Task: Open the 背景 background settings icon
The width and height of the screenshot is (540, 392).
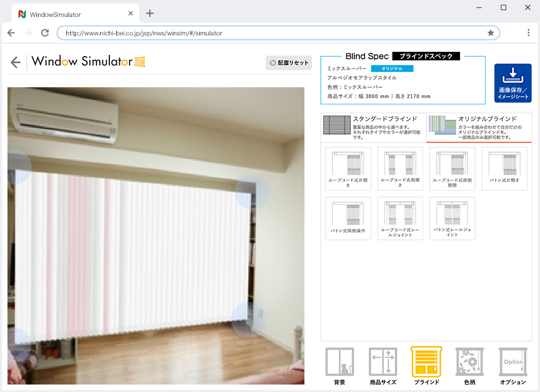Action: point(339,366)
